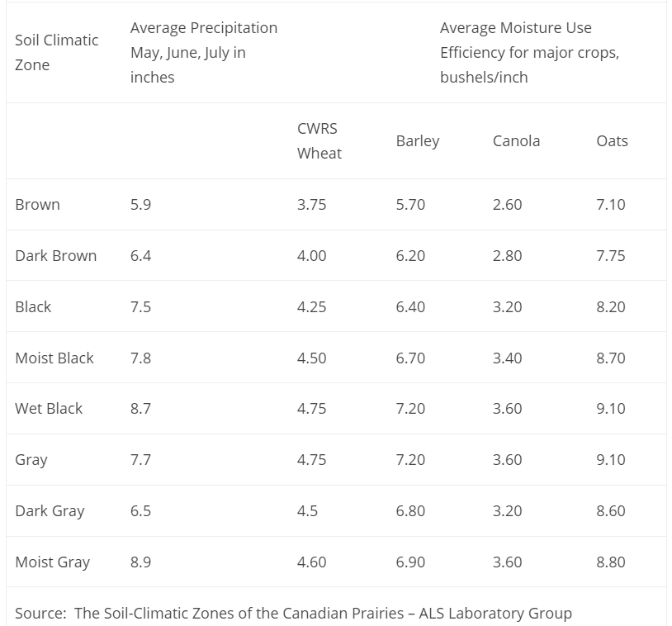Select the Moist Gray wheat value 4.60

click(x=311, y=562)
